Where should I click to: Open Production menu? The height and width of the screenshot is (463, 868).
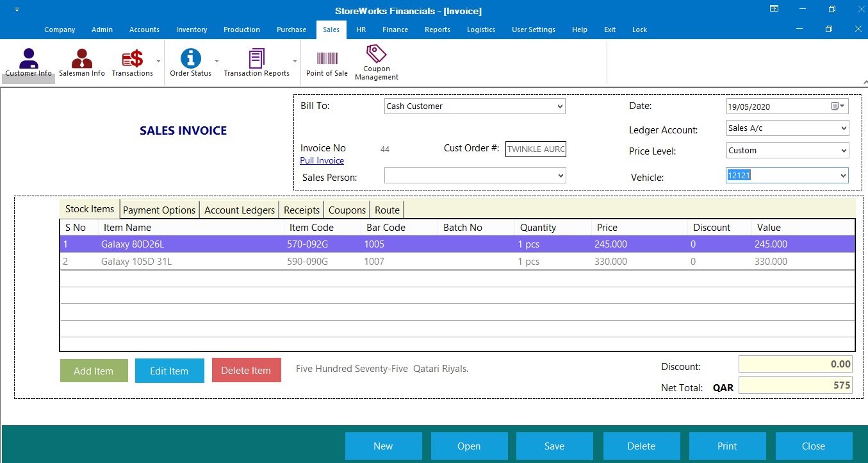tap(242, 29)
